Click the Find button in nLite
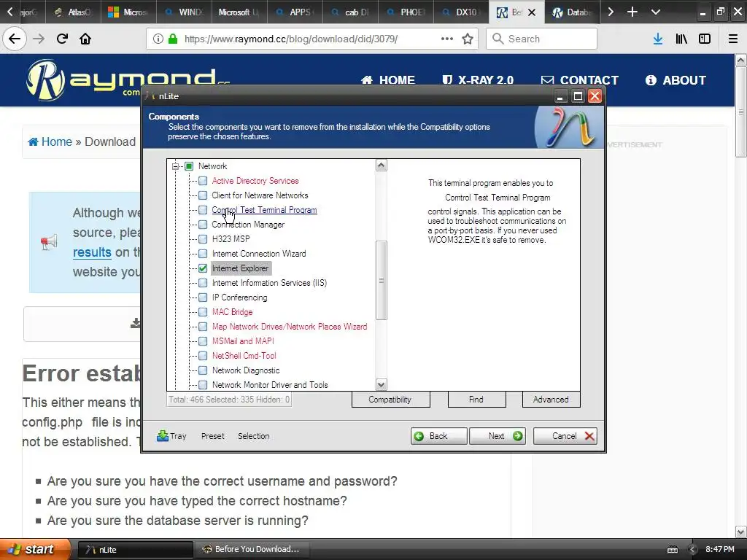 476,400
